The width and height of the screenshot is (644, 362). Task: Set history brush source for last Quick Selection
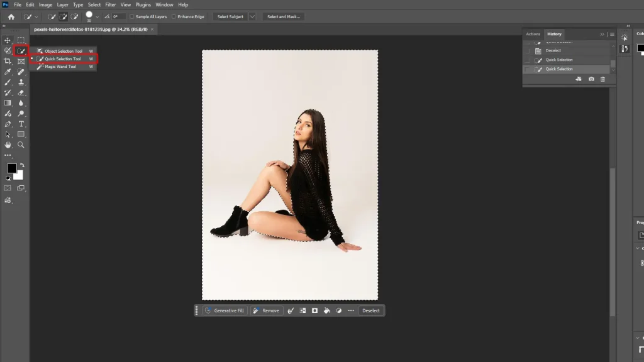(x=528, y=69)
